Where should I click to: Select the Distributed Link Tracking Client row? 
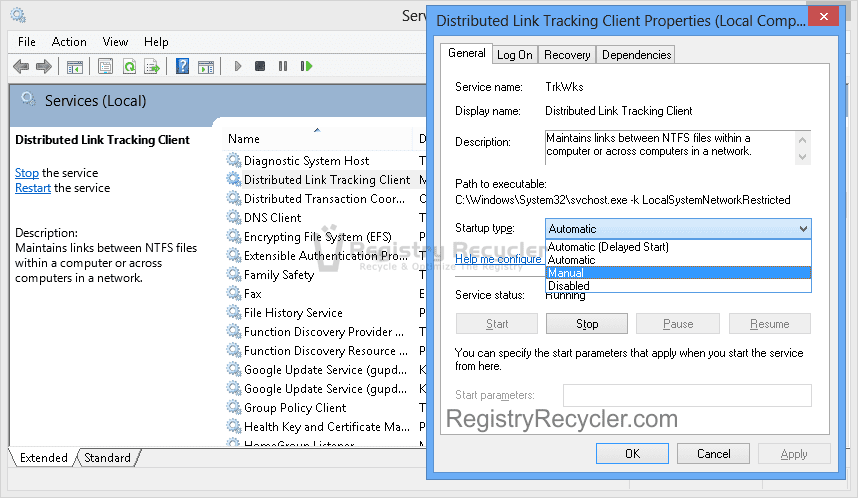coord(326,179)
